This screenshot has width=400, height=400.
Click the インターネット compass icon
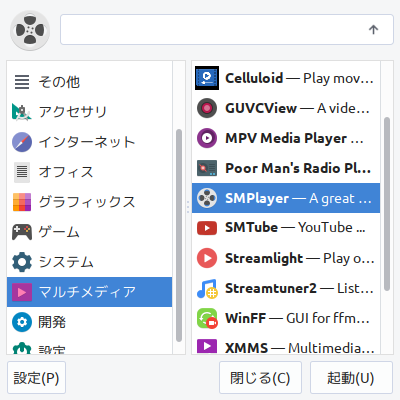[x=22, y=142]
